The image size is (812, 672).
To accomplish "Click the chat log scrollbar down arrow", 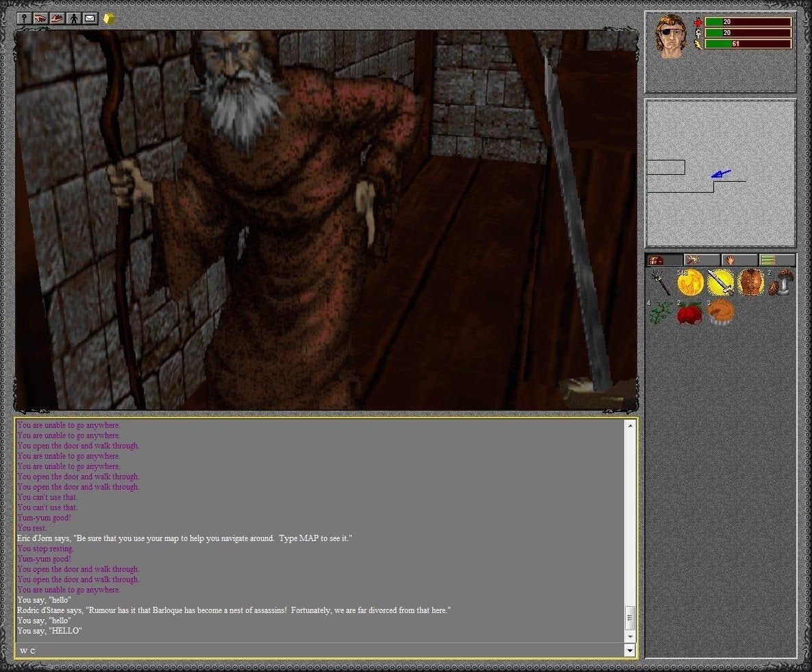I will click(630, 636).
